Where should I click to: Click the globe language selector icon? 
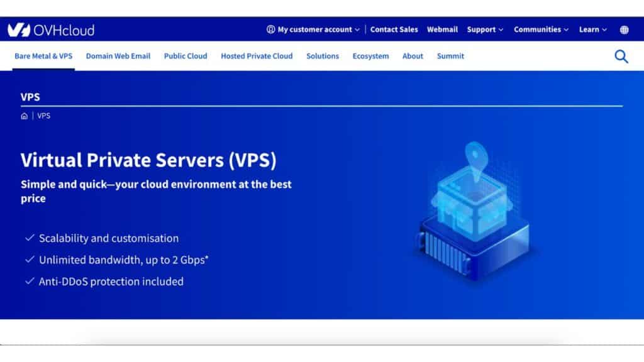[x=625, y=30]
